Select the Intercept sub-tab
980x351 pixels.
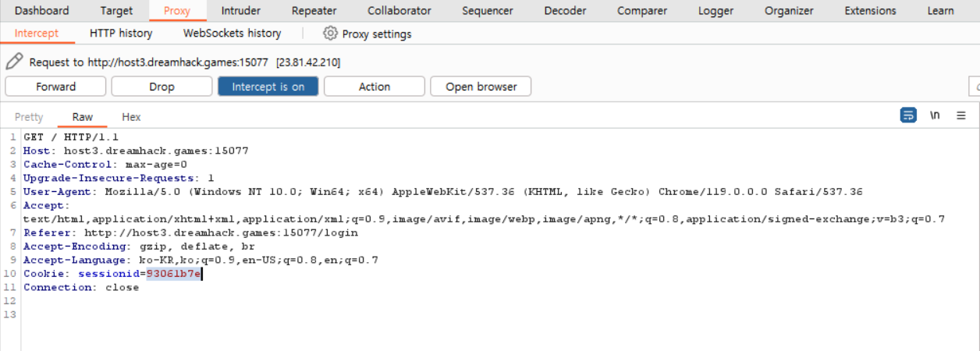tap(37, 34)
